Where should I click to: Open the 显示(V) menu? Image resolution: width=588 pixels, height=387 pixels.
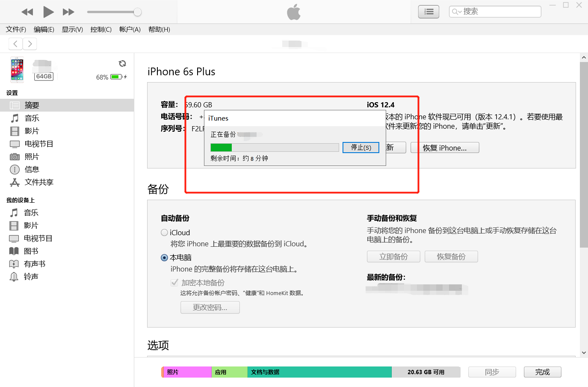coord(72,30)
